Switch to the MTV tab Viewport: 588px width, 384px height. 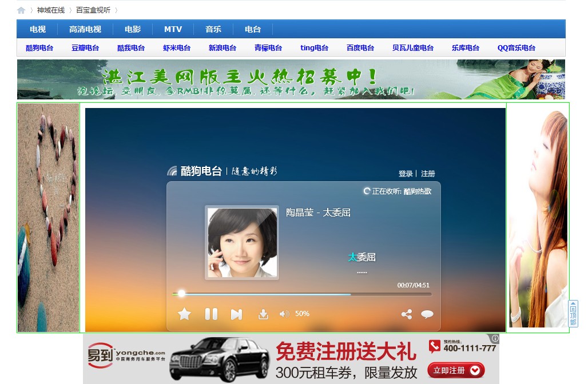(x=173, y=29)
